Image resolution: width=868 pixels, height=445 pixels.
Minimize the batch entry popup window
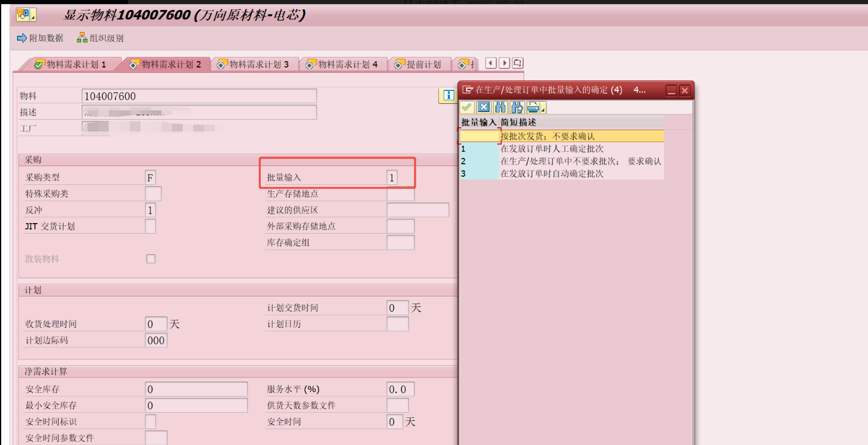pos(671,90)
